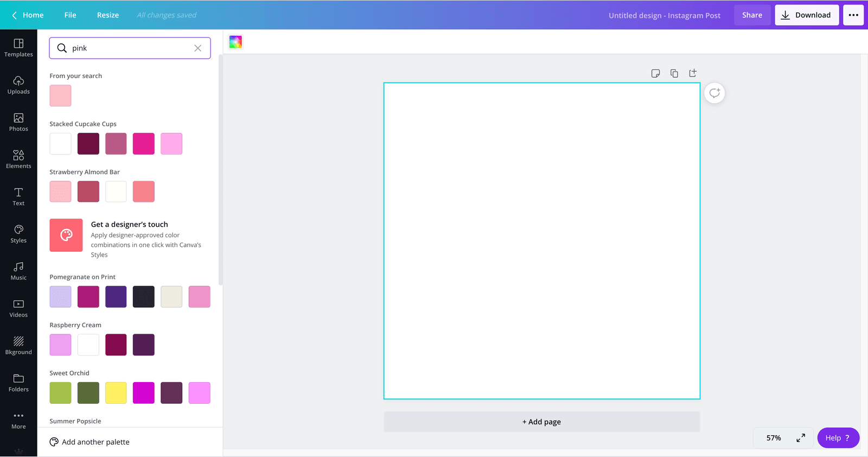Click the Add page bar
The width and height of the screenshot is (868, 457).
[x=541, y=422]
